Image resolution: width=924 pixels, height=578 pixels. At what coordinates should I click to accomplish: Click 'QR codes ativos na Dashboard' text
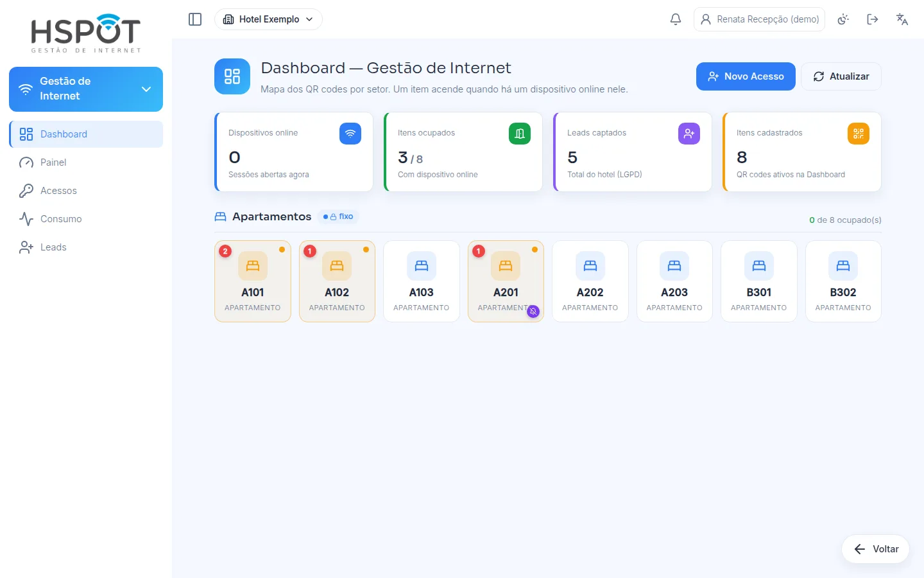[x=791, y=175]
